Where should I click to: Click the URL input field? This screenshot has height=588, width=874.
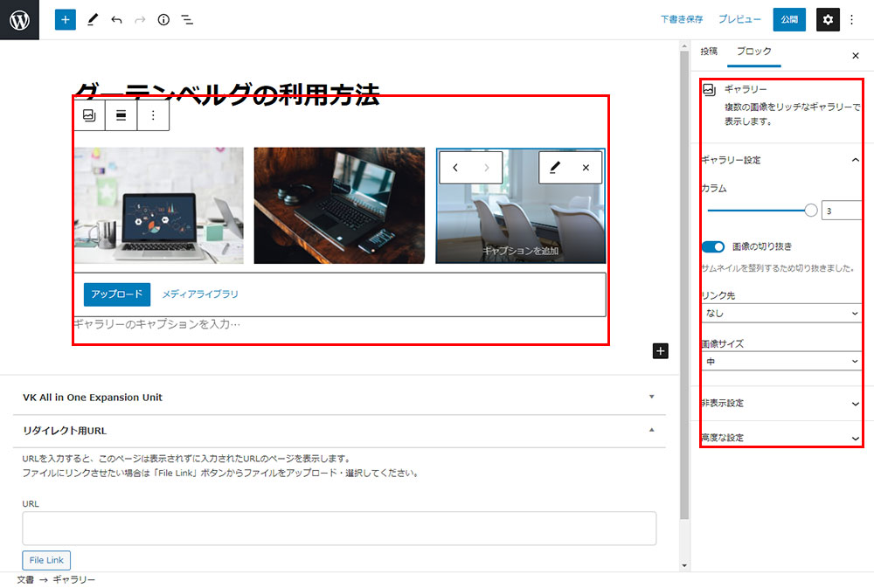pyautogui.click(x=339, y=529)
